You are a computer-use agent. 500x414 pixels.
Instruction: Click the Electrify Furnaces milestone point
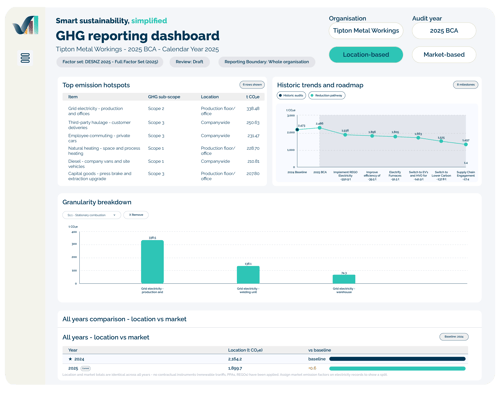[395, 136]
